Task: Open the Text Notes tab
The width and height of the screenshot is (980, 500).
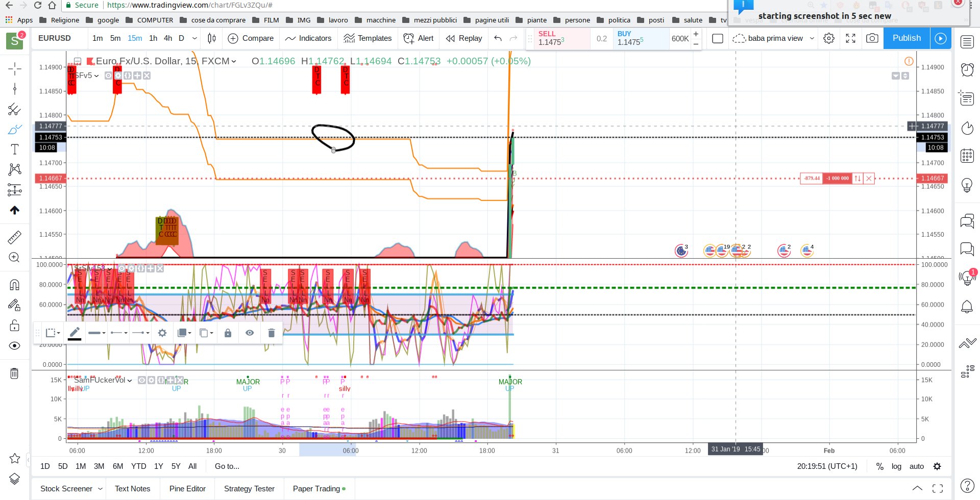Action: [133, 489]
